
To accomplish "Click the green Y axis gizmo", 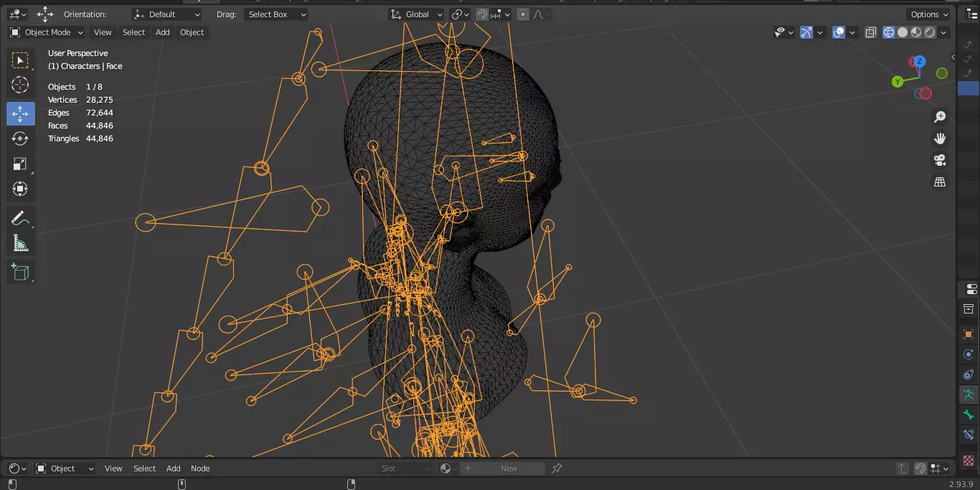I will [897, 82].
